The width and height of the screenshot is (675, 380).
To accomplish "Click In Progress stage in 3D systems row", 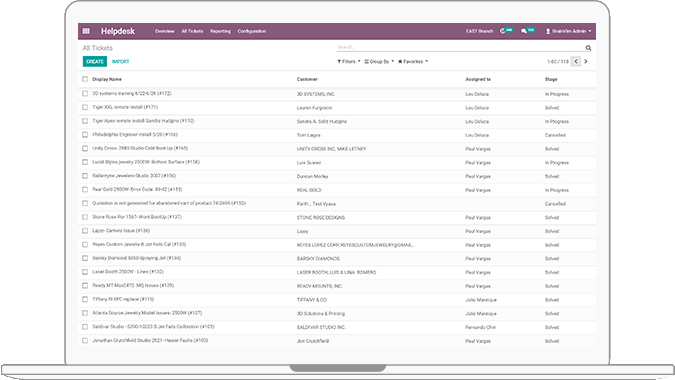I will click(x=557, y=94).
